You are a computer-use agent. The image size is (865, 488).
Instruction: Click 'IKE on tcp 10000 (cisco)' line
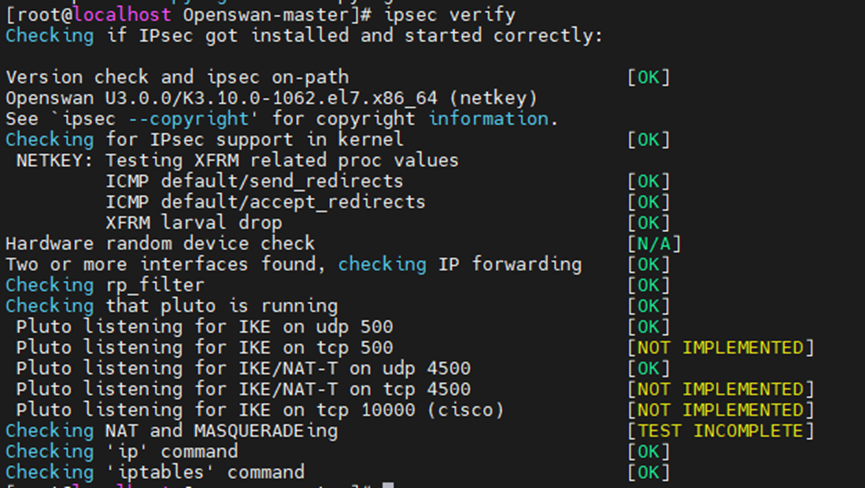click(260, 410)
